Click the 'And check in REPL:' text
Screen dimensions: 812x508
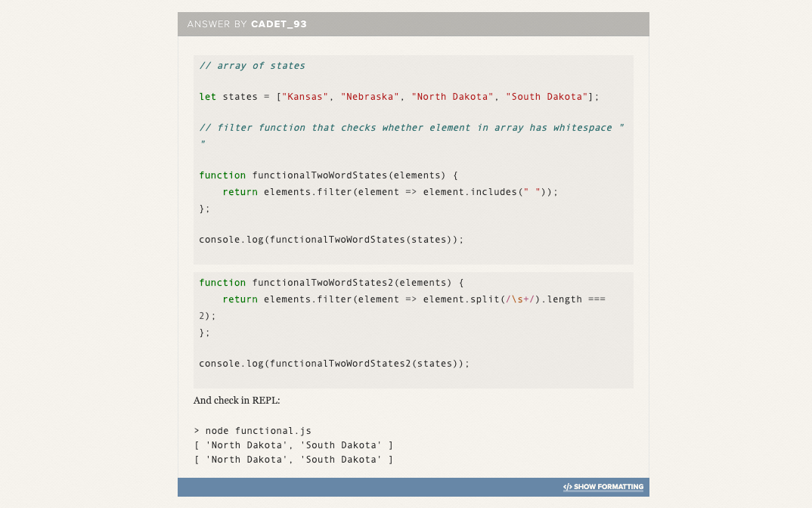(237, 401)
